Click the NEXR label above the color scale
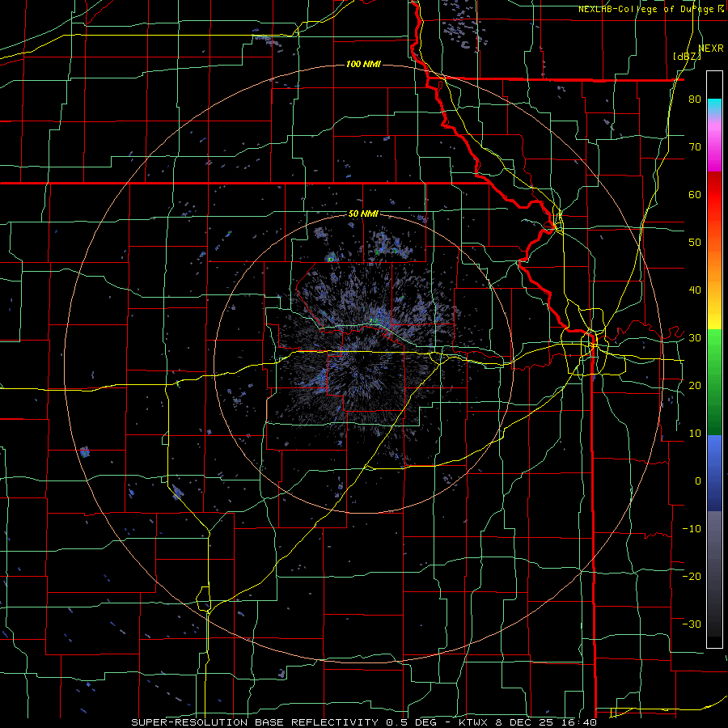This screenshot has width=728, height=728. coord(711,49)
